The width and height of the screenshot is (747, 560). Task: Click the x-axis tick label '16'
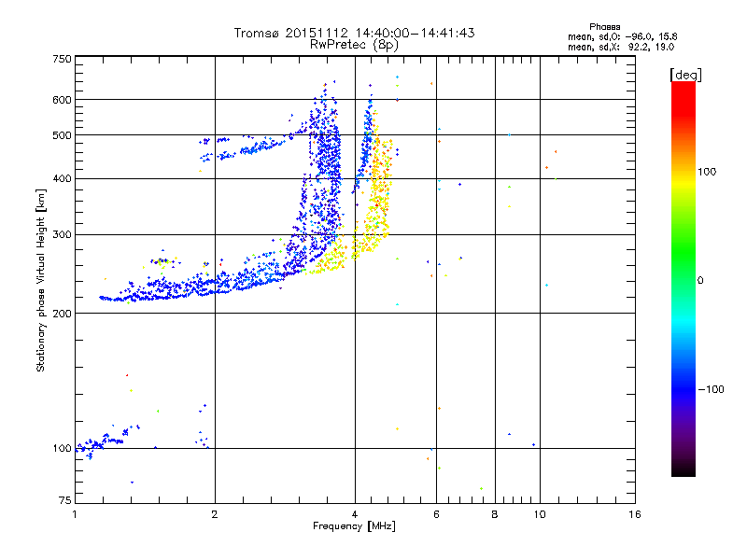point(635,514)
